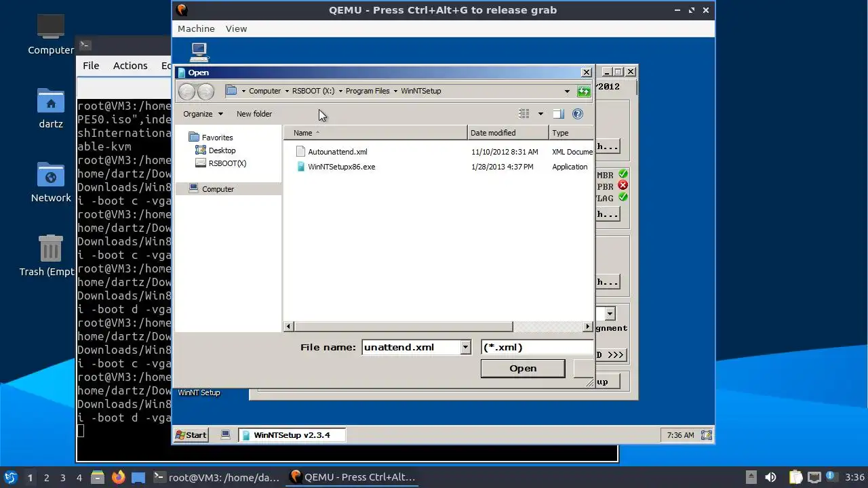Switch to workspace 3

(63, 477)
